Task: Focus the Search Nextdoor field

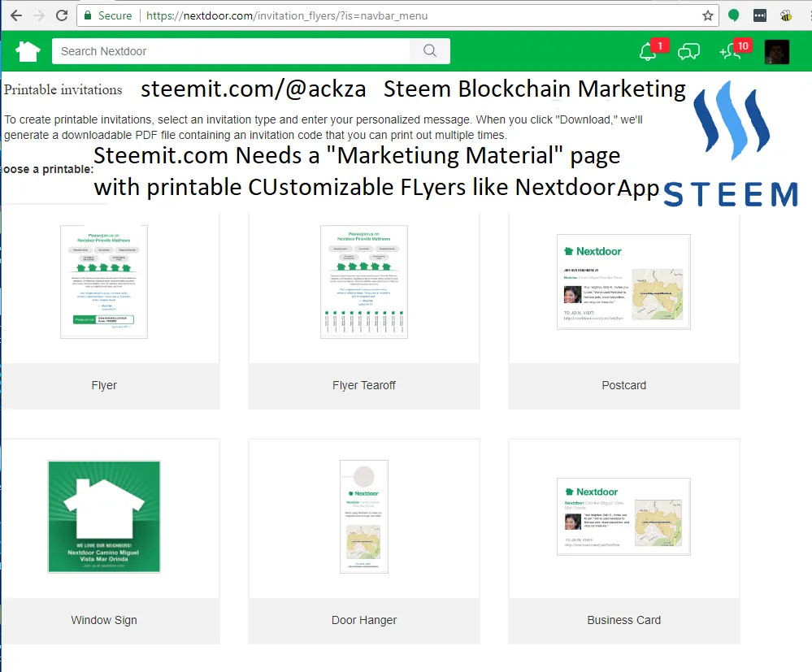Action: [231, 51]
